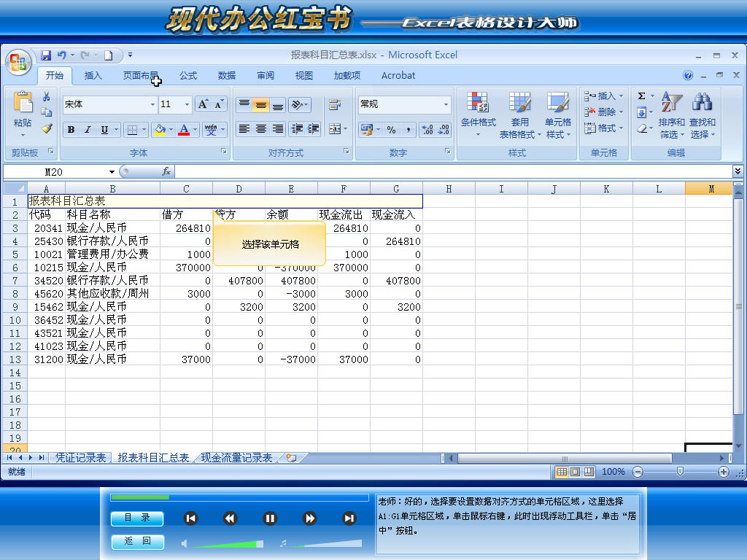Skip to next tutorial section
Screen dimensions: 747x560
pyautogui.click(x=349, y=518)
